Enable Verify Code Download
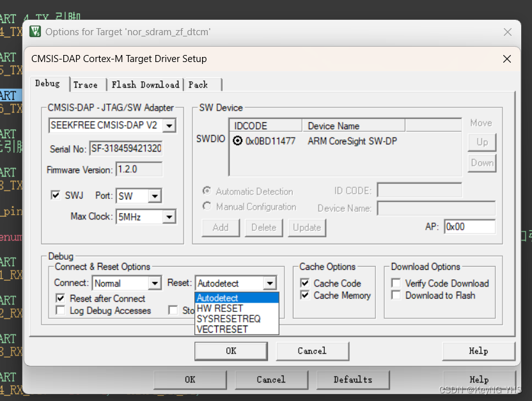532x401 pixels. pyautogui.click(x=395, y=283)
